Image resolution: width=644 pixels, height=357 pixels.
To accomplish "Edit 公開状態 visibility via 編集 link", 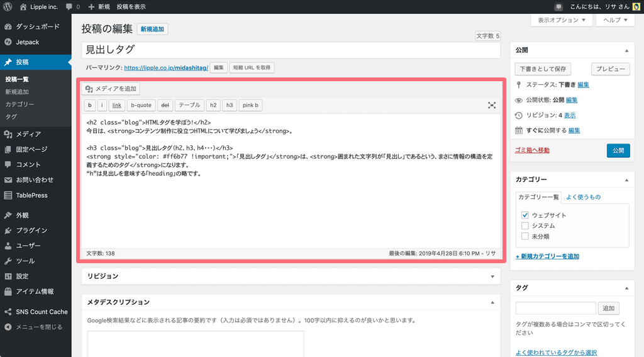I will tap(572, 100).
